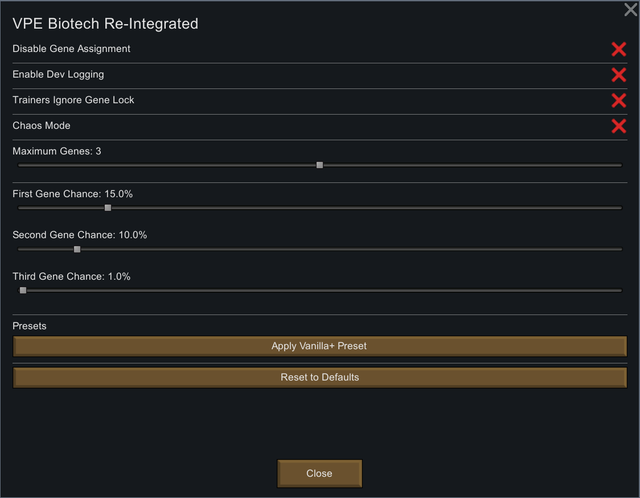Click the Close button at bottom
640x498 pixels.
click(320, 474)
